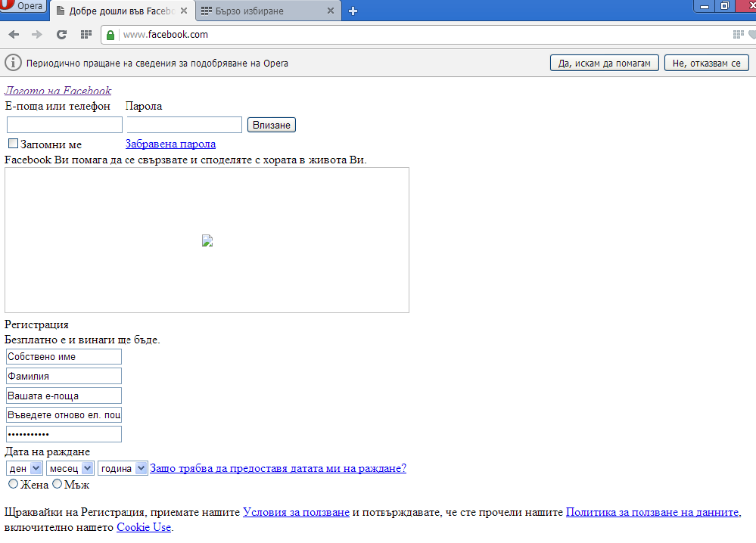The image size is (756, 543).
Task: Focus the Фамилия field
Action: 64,376
